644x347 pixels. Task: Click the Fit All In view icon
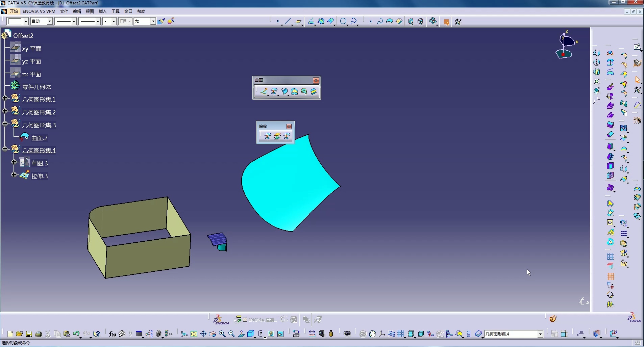tap(194, 334)
